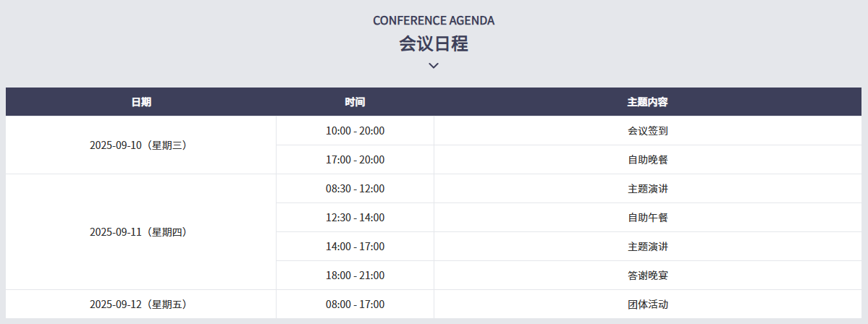Click the 10:00 - 20:00 time cell
868x324 pixels.
pos(355,131)
